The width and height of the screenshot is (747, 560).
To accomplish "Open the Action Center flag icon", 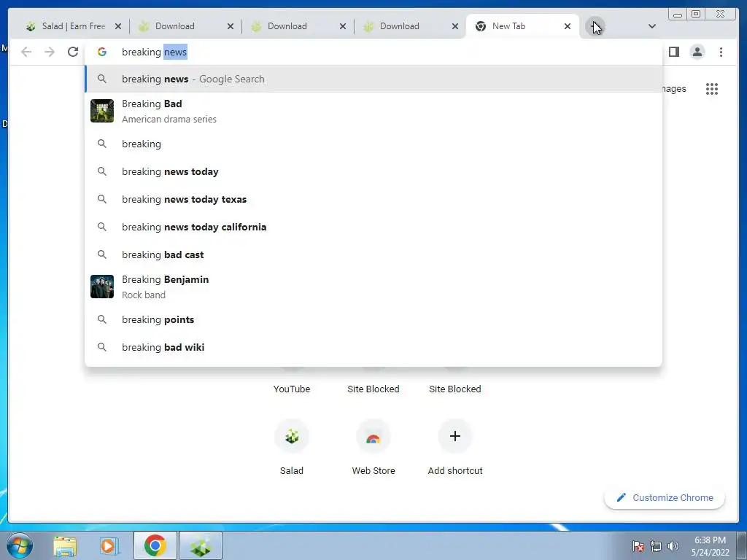I will [638, 546].
